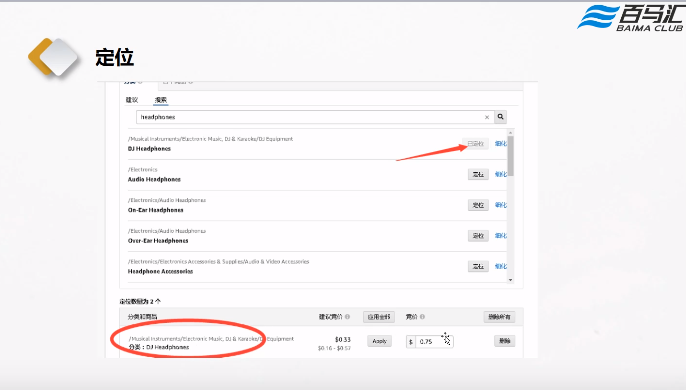The width and height of the screenshot is (686, 390).
Task: Click the 删除所有 button
Action: click(x=499, y=317)
